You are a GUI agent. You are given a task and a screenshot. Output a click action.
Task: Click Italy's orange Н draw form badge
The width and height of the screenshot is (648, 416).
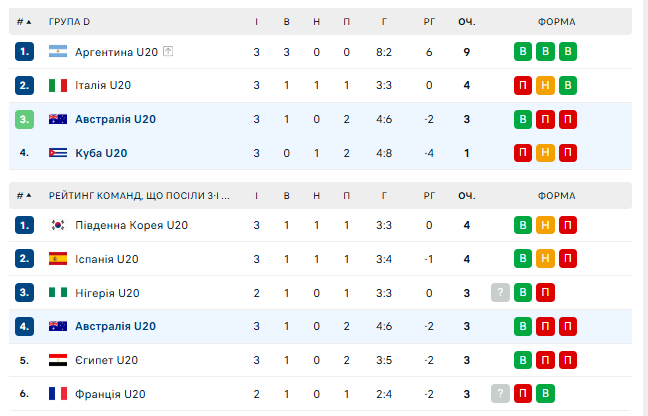point(545,86)
